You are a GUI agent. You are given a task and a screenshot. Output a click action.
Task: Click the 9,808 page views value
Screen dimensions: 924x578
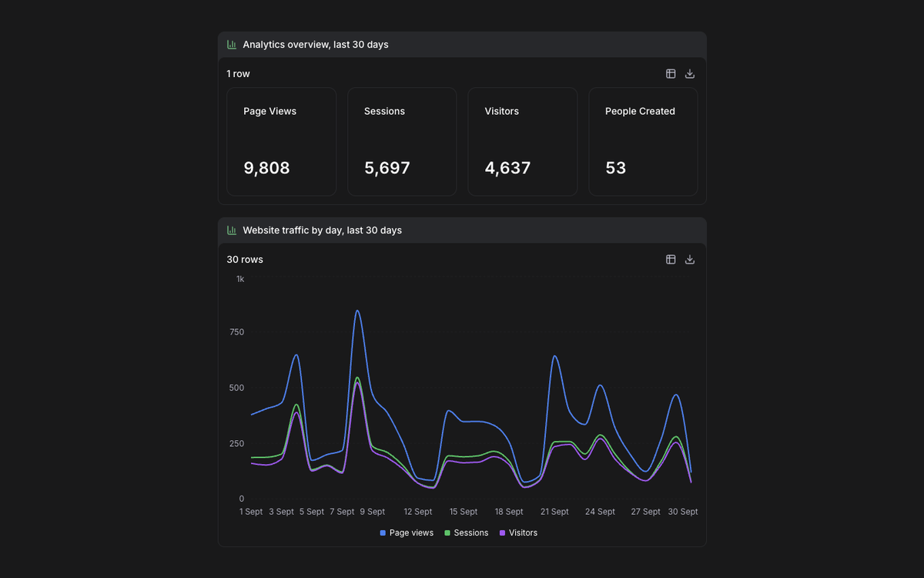coord(266,168)
